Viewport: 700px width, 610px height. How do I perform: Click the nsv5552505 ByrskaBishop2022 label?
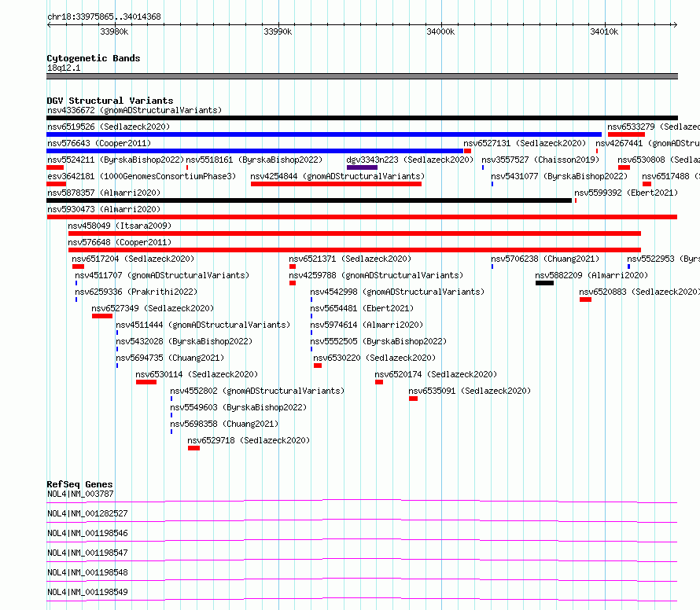378,341
